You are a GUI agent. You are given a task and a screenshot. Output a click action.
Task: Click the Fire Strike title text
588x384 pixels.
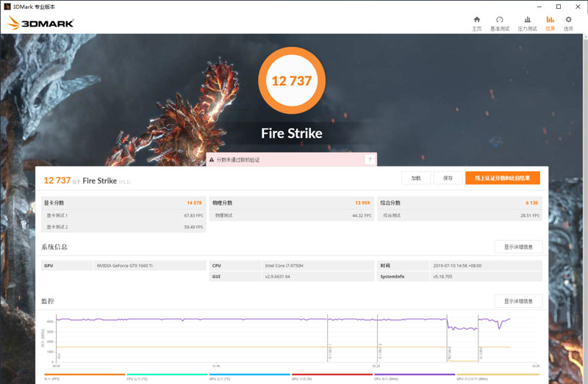(292, 134)
